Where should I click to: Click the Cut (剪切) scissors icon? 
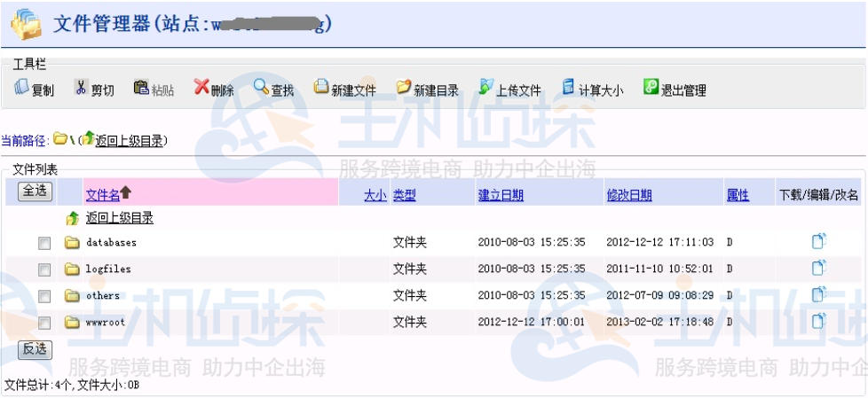click(x=81, y=88)
